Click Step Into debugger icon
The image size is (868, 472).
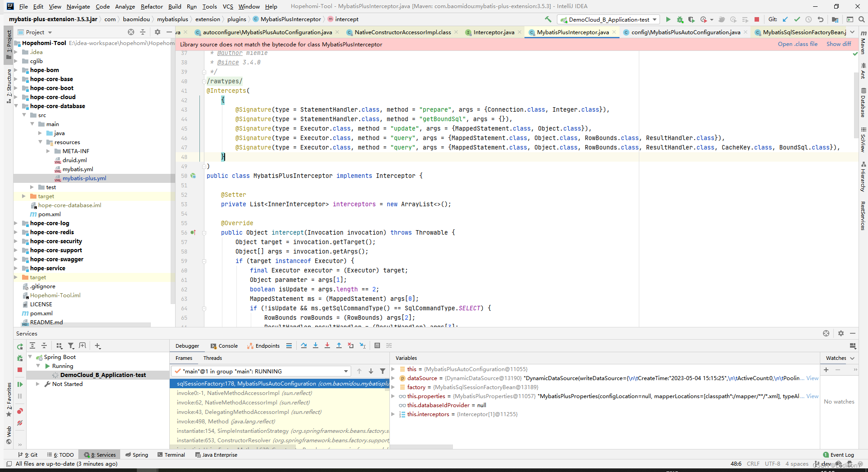tap(316, 345)
